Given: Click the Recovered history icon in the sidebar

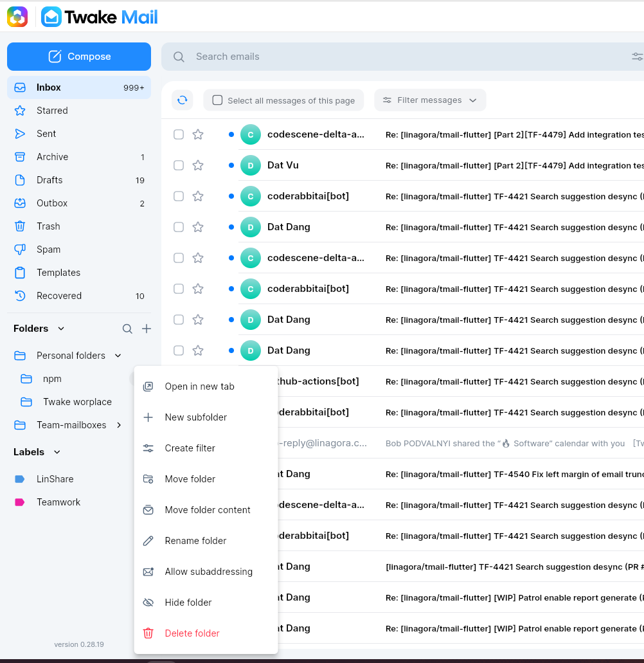Looking at the screenshot, I should pos(20,296).
